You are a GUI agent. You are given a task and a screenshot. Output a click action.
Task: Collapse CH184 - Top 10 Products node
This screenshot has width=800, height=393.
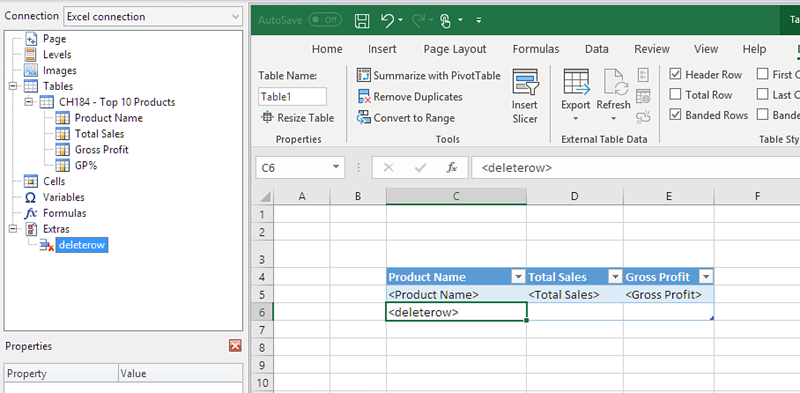pos(29,102)
